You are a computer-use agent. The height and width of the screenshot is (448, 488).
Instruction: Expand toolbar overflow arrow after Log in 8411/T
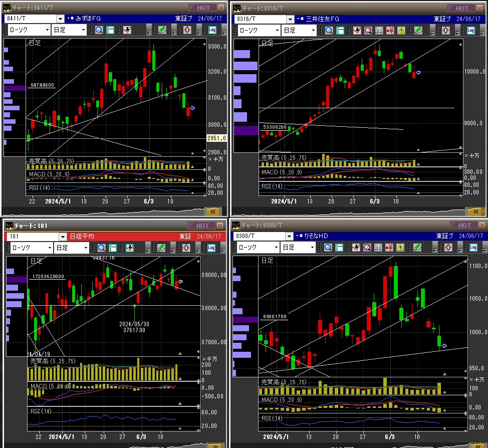click(223, 32)
